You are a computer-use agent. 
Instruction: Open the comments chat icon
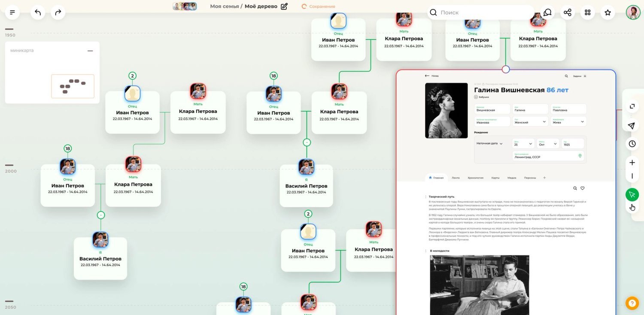tap(547, 12)
